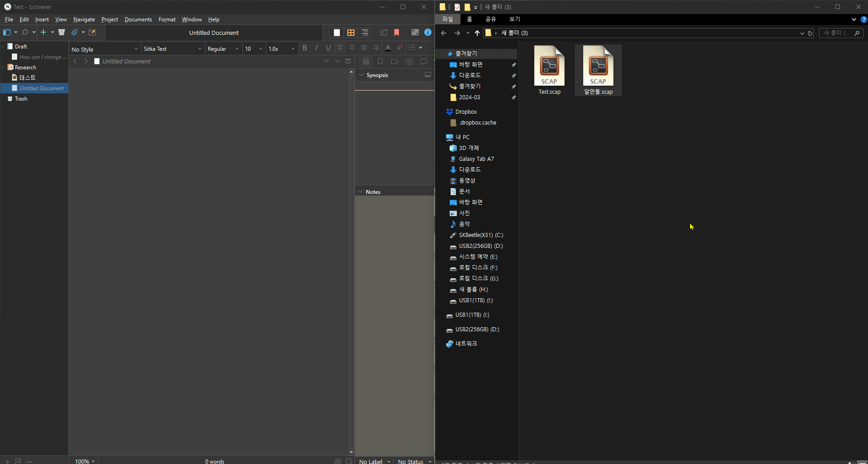Open the inspector with the blue info icon
Screen dimensions: 868x464
tap(428, 32)
